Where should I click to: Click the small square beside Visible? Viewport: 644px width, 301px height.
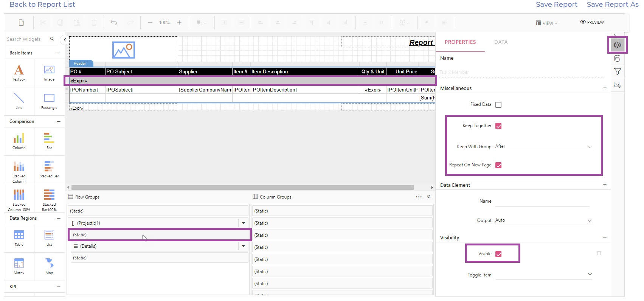pyautogui.click(x=599, y=253)
